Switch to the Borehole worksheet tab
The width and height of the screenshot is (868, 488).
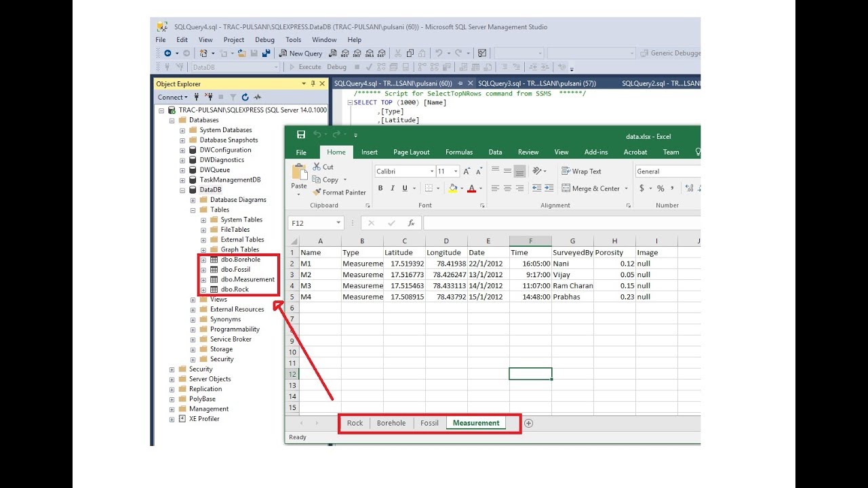tap(391, 423)
